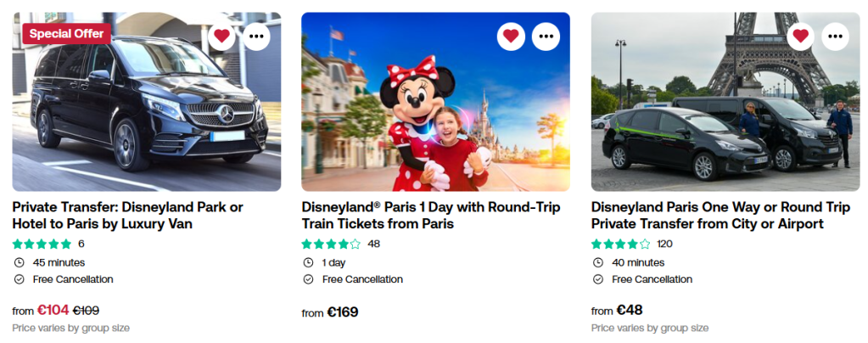868x343 pixels.
Task: Click the star rating with 6 reviews
Action: point(42,244)
